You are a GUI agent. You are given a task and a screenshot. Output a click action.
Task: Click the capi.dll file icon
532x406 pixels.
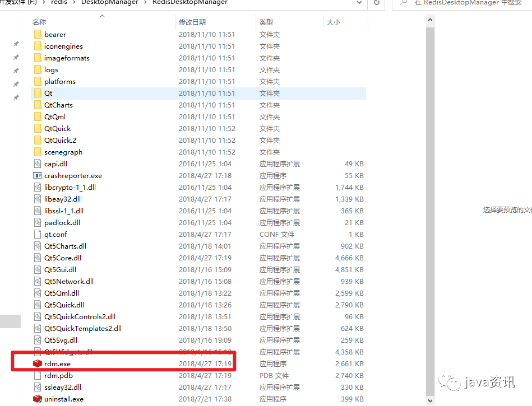[38, 164]
